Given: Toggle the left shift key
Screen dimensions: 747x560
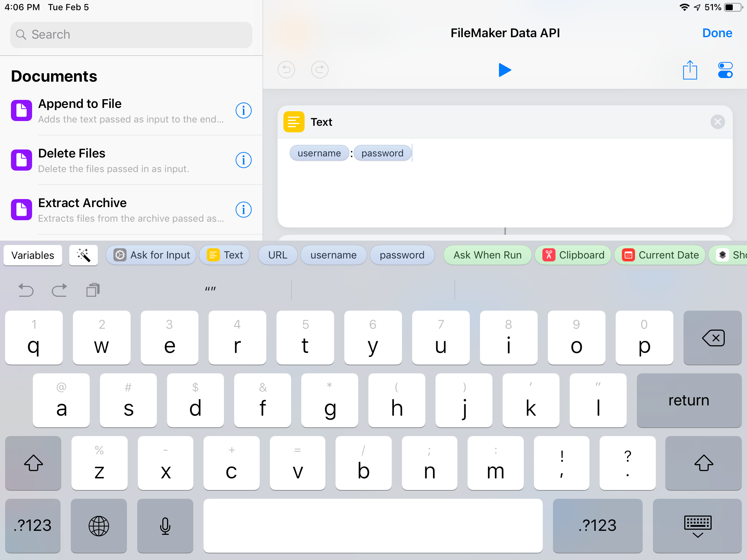Looking at the screenshot, I should 33,463.
